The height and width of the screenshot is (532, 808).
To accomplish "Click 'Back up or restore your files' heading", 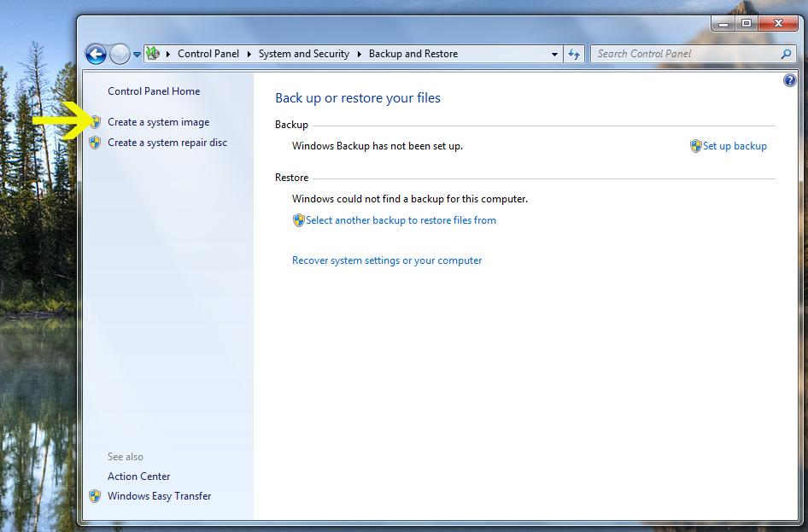I will coord(358,98).
